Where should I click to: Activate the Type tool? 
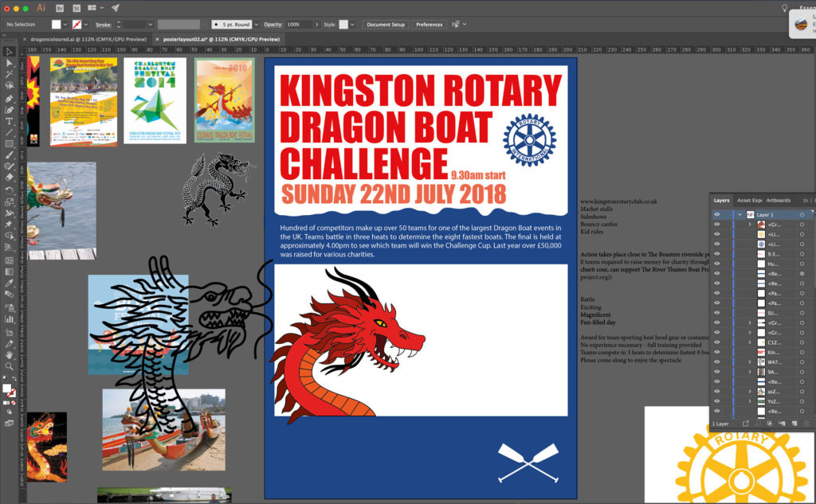(9, 121)
